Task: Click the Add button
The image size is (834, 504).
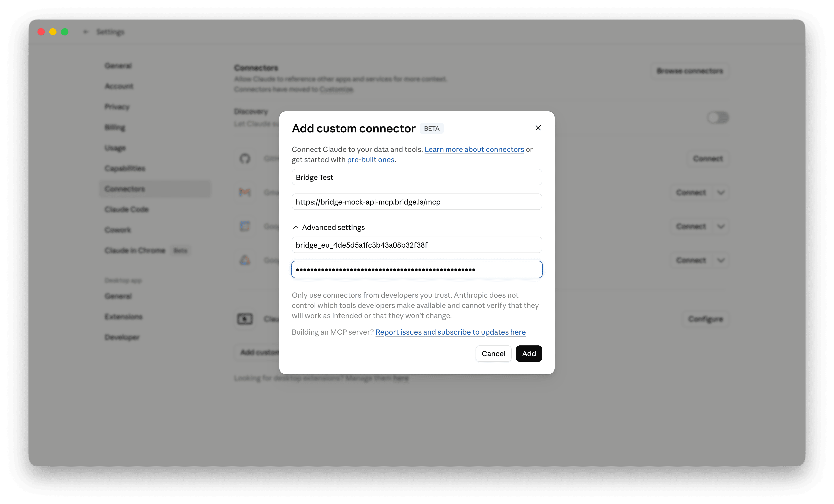Action: click(529, 353)
